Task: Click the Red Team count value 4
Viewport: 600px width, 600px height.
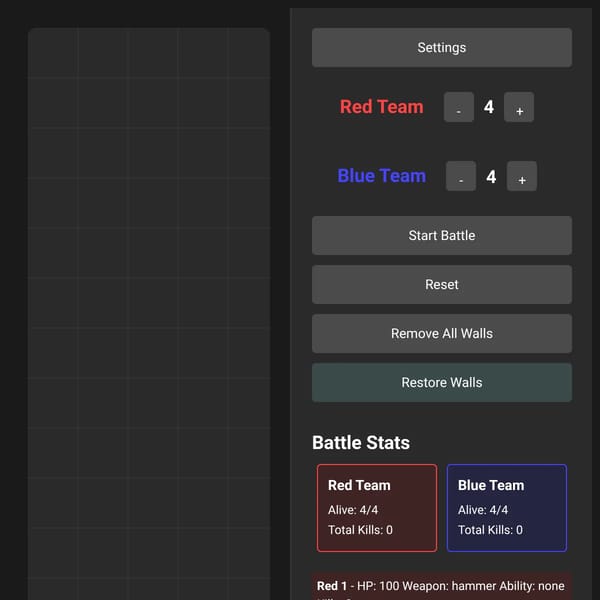Action: (x=489, y=107)
